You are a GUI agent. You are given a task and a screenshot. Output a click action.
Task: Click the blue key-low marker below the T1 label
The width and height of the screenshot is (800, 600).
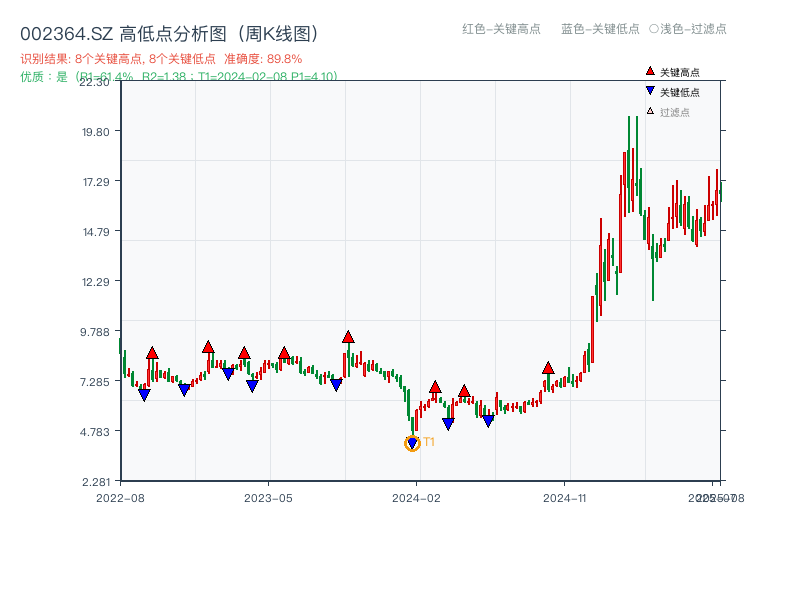(412, 440)
